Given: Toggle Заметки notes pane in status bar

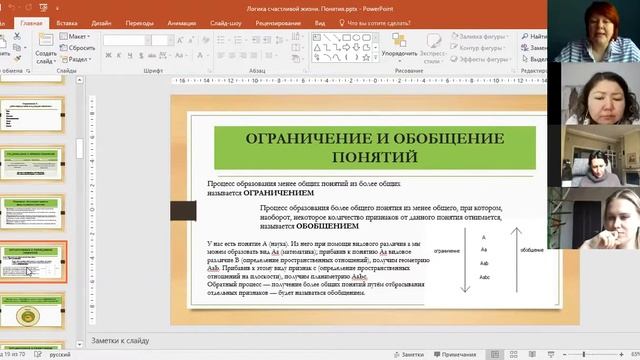Looking at the screenshot, I should pyautogui.click(x=409, y=355).
